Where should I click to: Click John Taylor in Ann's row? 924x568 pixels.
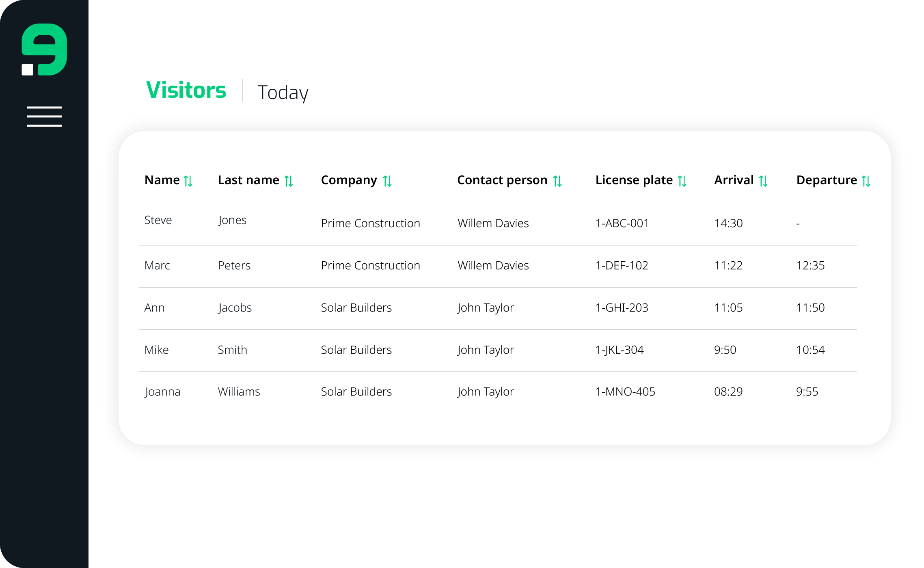485,308
